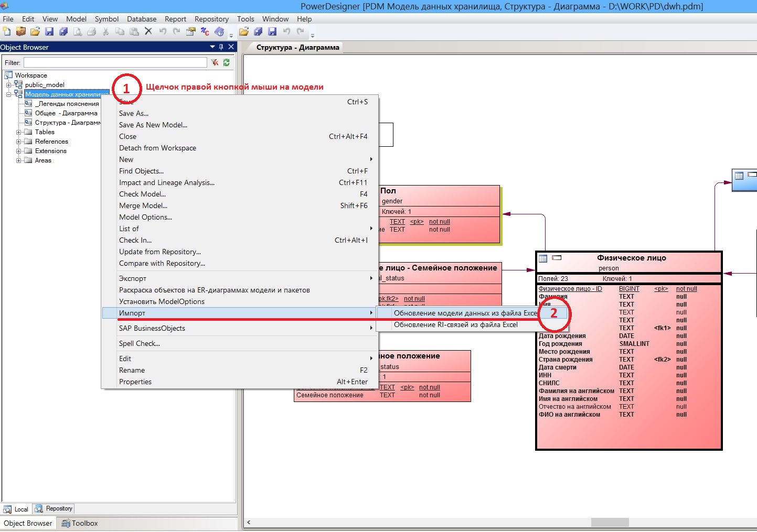Click the Save All icon in the first toolbar

63,31
